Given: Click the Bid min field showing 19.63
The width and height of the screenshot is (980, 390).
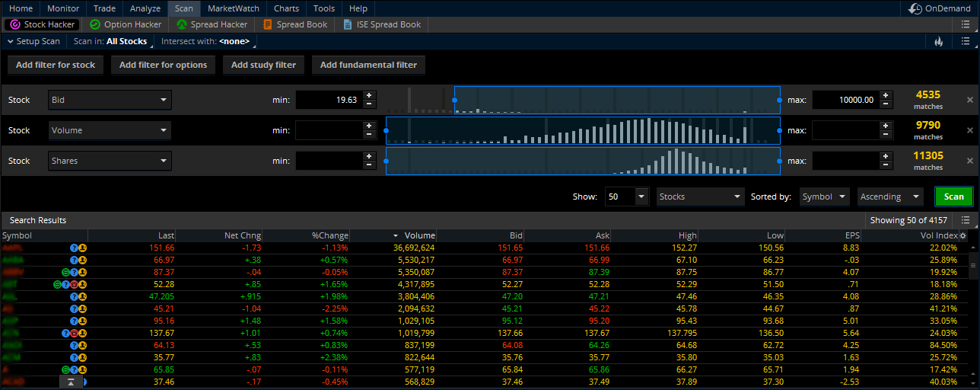Looking at the screenshot, I should [x=329, y=100].
